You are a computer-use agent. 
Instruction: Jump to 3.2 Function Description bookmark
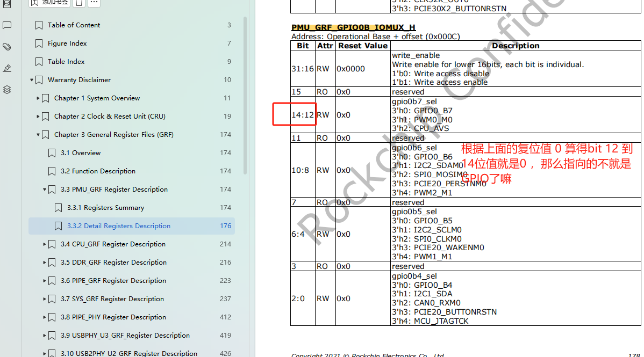[98, 171]
